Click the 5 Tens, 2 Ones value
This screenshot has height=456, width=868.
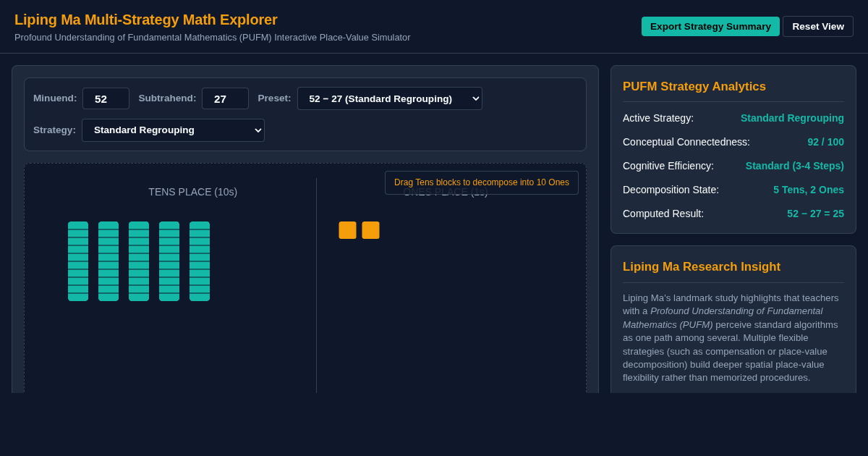[x=809, y=190]
